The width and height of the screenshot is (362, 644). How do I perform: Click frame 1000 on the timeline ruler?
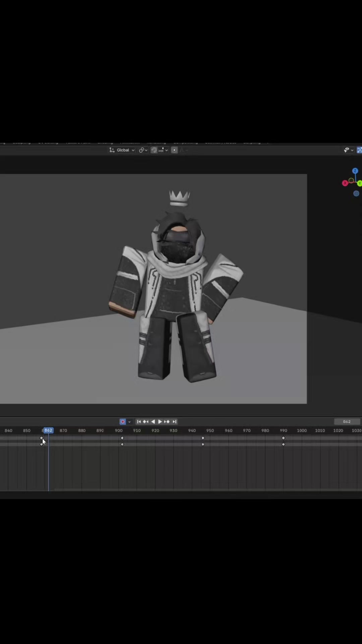click(302, 430)
